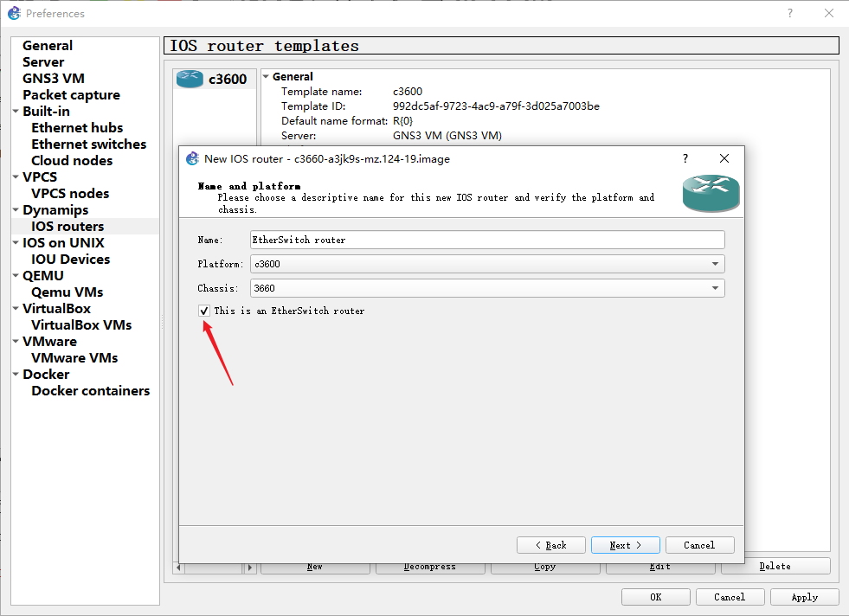Screen dimensions: 849x616
Task: Select VMware VMs in the sidebar
Action: pyautogui.click(x=74, y=358)
